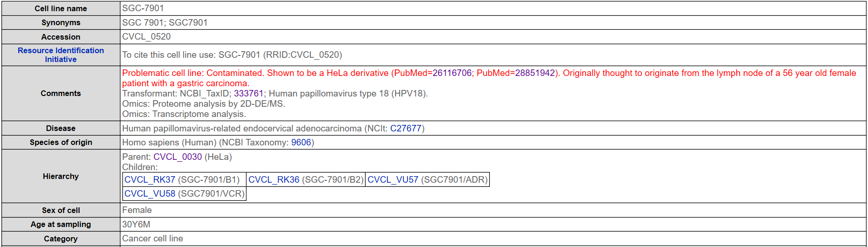Click the Category value Cancer cell line
The image size is (868, 247).
pyautogui.click(x=152, y=239)
